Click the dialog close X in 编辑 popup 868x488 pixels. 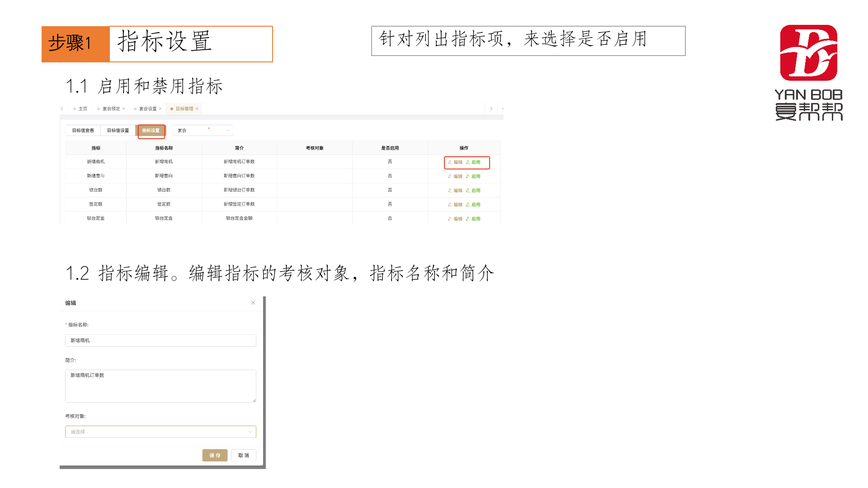(x=253, y=303)
